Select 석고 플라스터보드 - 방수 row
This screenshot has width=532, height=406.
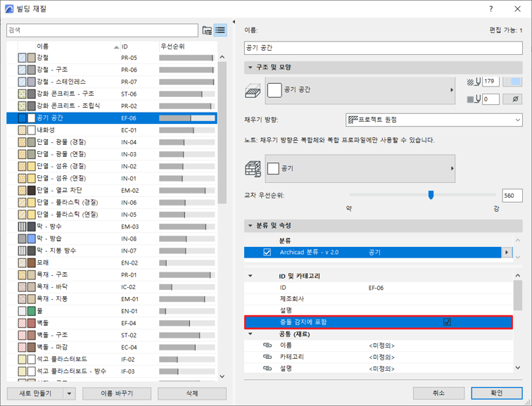coord(112,372)
